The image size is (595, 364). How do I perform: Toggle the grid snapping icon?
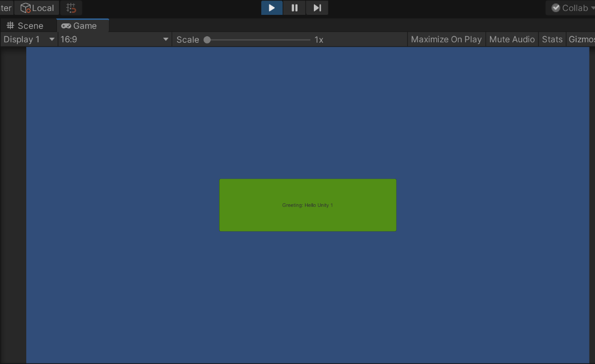tap(71, 8)
